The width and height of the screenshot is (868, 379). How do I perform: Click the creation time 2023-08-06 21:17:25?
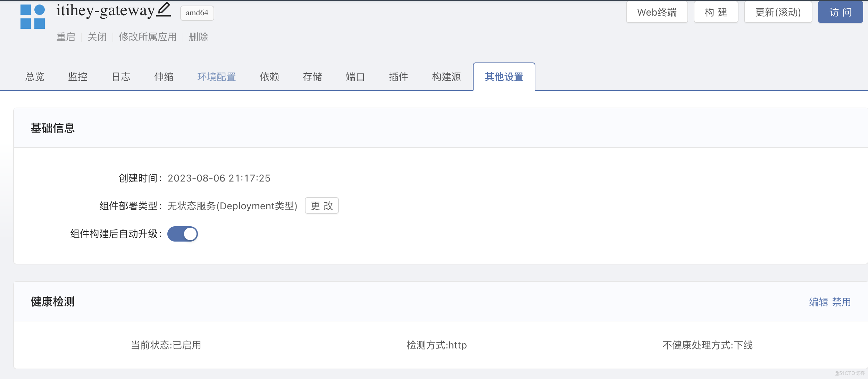coord(219,178)
